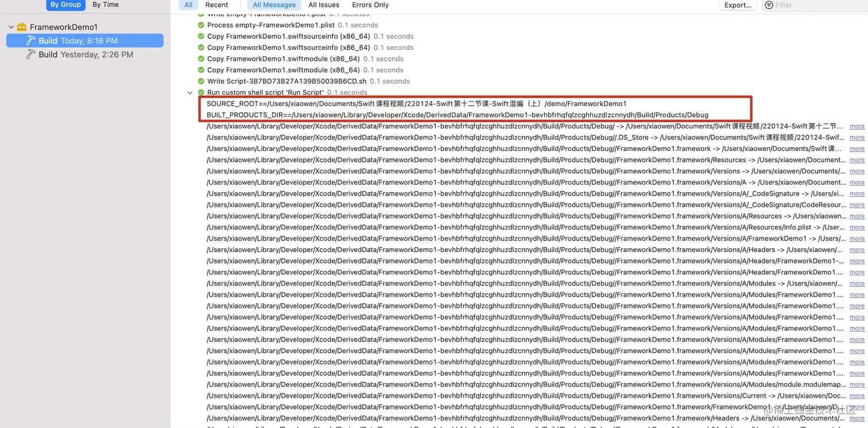Viewport: 868px width, 428px height.
Task: Switch to the All Issues tab
Action: click(323, 5)
